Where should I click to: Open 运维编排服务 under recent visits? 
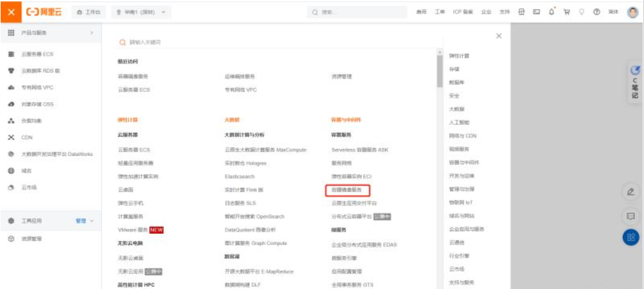tap(240, 76)
